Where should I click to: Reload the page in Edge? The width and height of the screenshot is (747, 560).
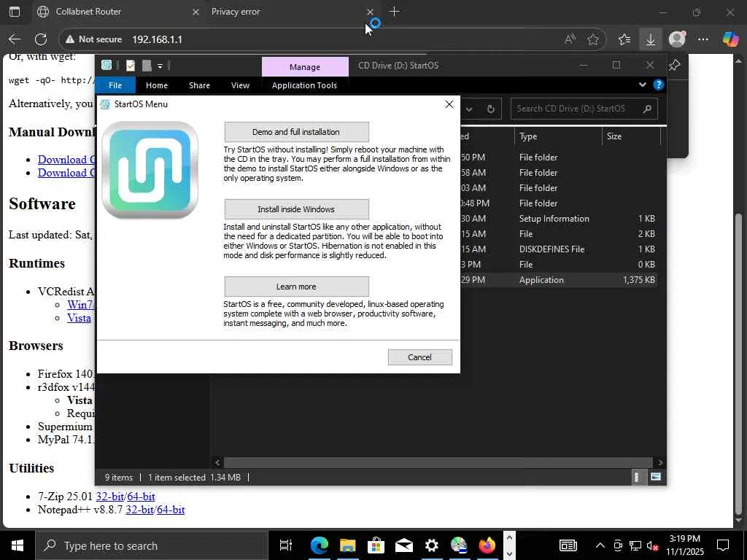tap(41, 39)
